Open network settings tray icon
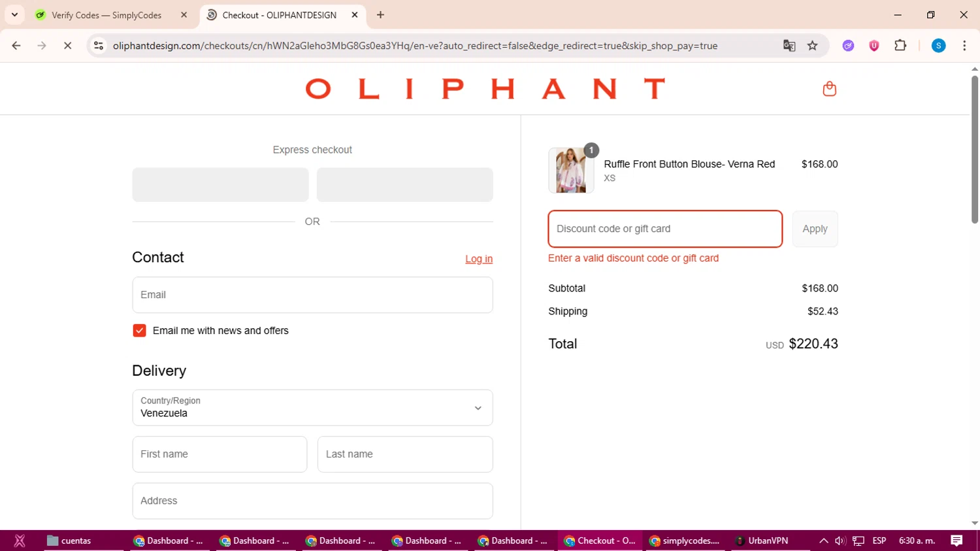Viewport: 980px width, 551px height. [x=858, y=541]
